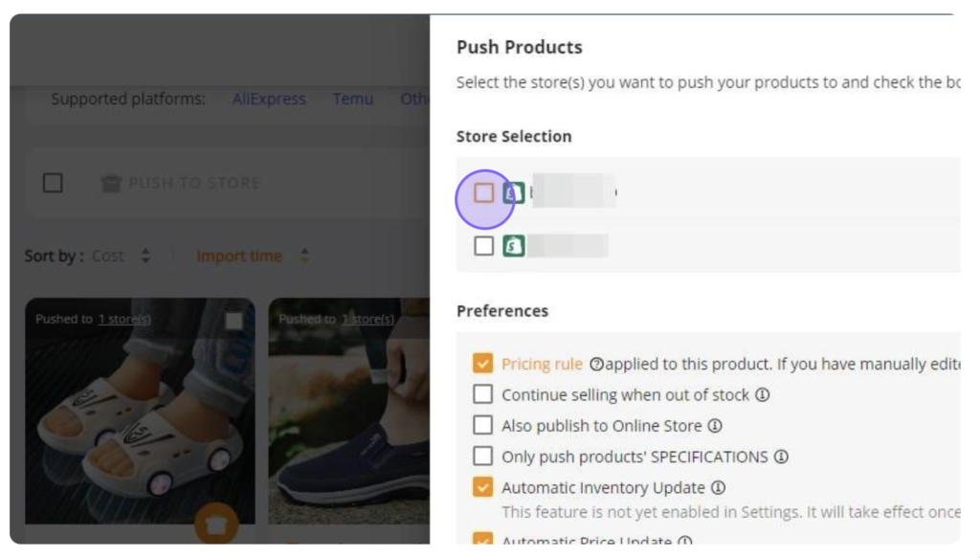Click the first store's Shopify icon
Screen dimensions: 980x558
coord(514,193)
